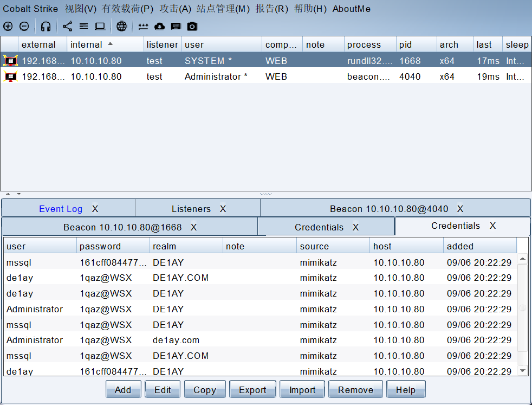Sort sessions by last column header
Screen dimensions: 532x405
487,44
